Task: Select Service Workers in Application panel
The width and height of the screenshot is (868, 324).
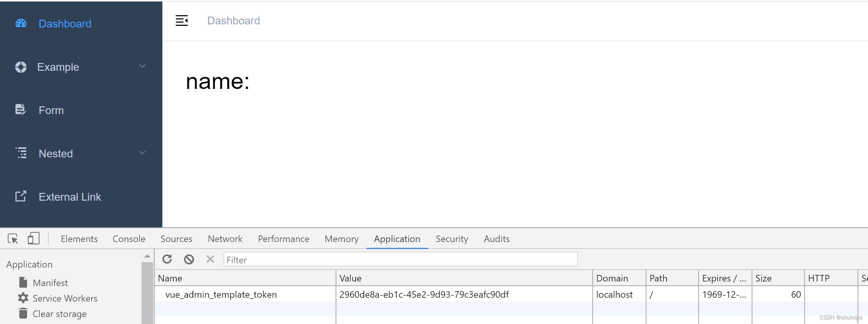Action: click(65, 298)
